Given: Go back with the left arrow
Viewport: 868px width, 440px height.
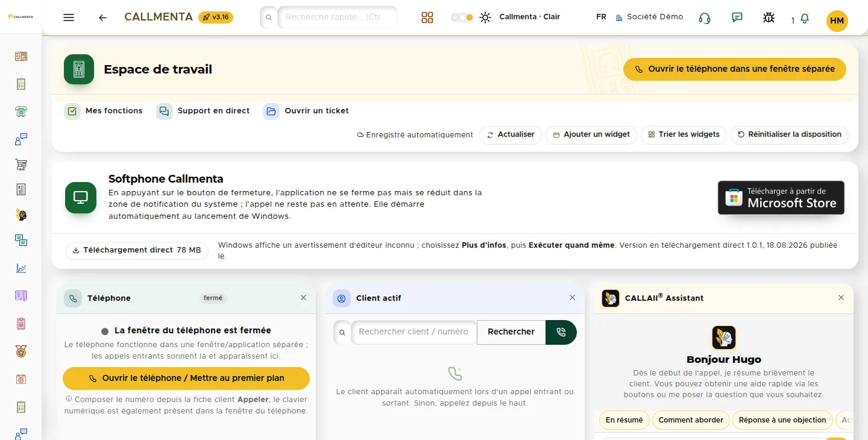Looking at the screenshot, I should tap(102, 17).
